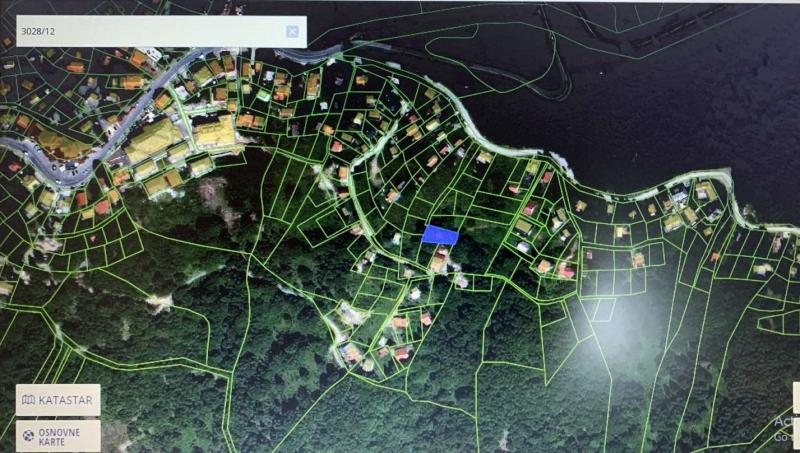Click the globe icon beside OSNOVNE KARTE
The height and width of the screenshot is (453, 800).
click(x=28, y=435)
